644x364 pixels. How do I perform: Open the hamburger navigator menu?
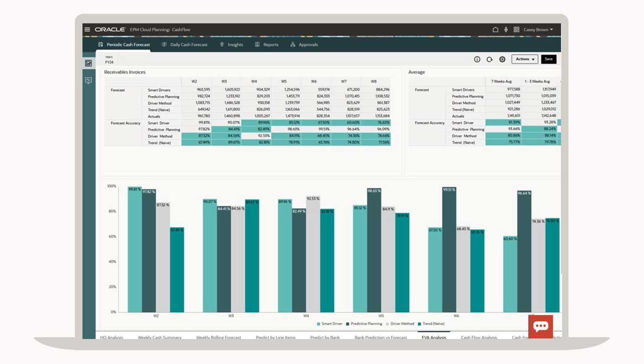tap(87, 29)
